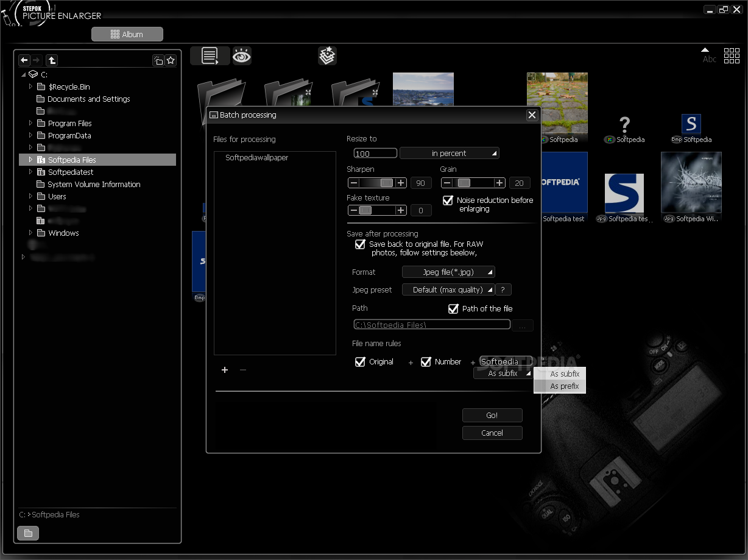Toggle Original file name rule

360,362
